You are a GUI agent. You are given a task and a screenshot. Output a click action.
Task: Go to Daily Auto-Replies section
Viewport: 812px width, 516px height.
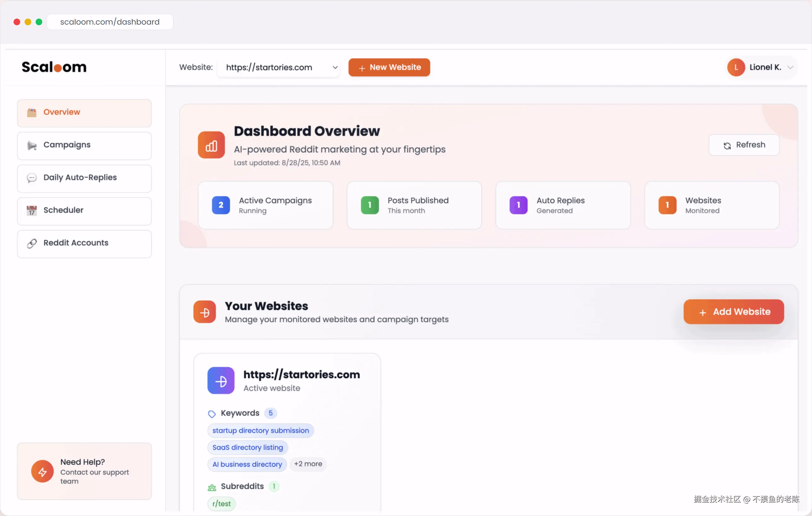(x=84, y=178)
